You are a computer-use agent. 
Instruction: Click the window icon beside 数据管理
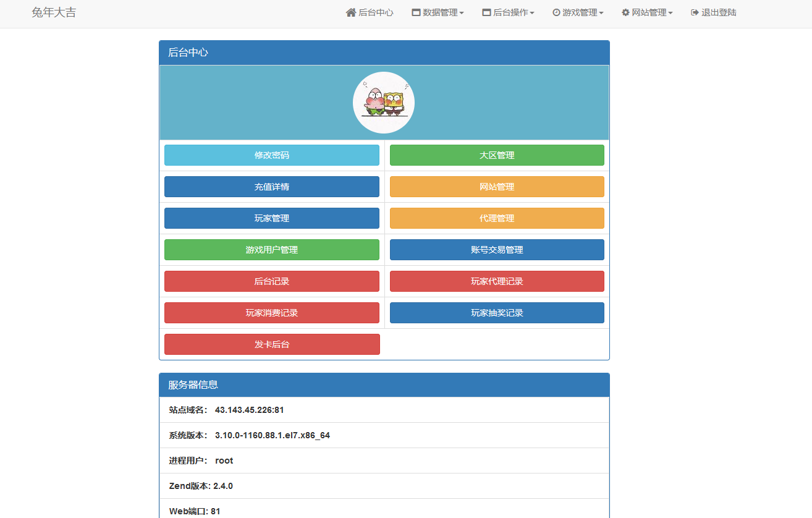coord(416,12)
